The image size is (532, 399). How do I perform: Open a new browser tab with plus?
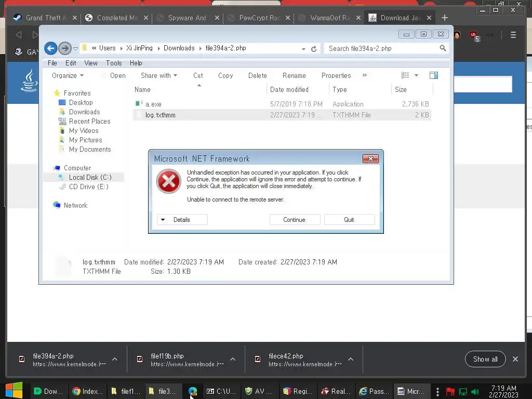pos(445,18)
